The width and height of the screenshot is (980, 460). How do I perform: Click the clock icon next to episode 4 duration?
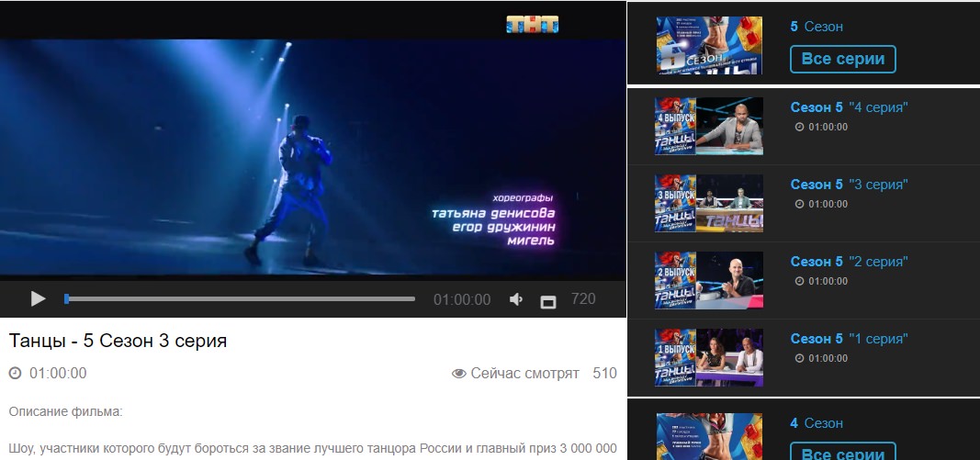click(x=799, y=127)
